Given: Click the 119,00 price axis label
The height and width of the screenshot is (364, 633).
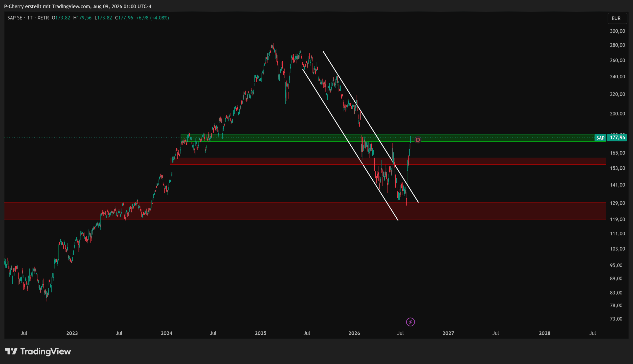Looking at the screenshot, I should coord(617,219).
